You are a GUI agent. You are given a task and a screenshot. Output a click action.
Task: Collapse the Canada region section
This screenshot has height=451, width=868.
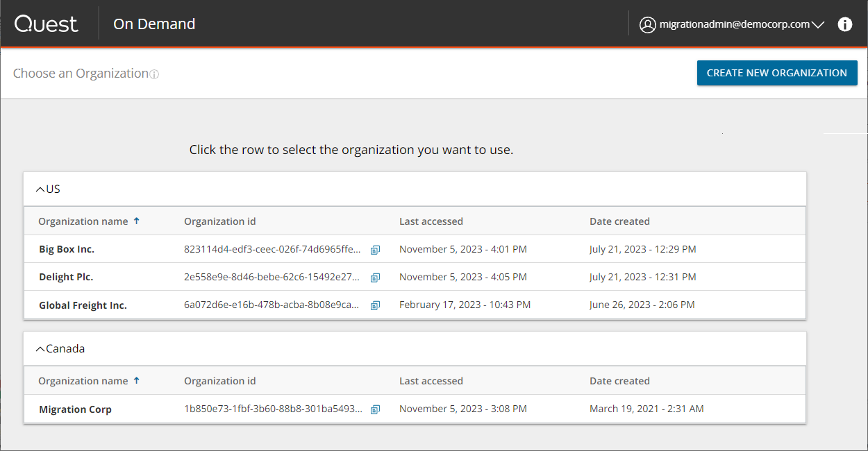(x=40, y=348)
